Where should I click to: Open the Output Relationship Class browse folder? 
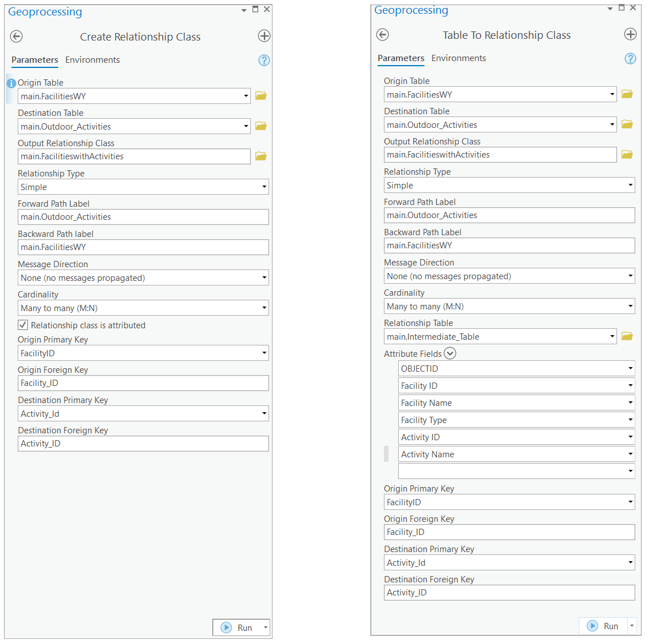(261, 156)
